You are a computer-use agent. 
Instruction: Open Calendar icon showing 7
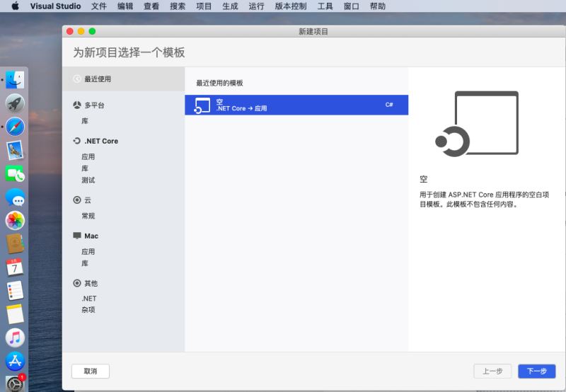coord(15,267)
